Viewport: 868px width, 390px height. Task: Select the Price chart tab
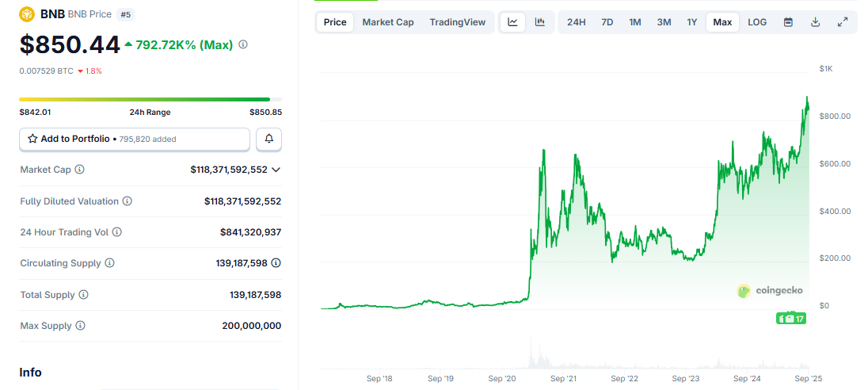pos(335,22)
